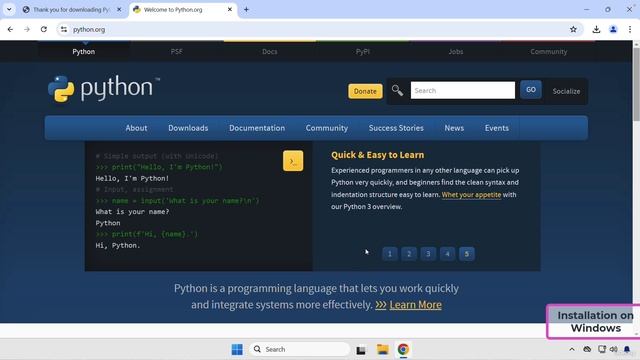Close the 'Welcome to Python.org' tab
Image resolution: width=640 pixels, height=360 pixels.
point(230,9)
